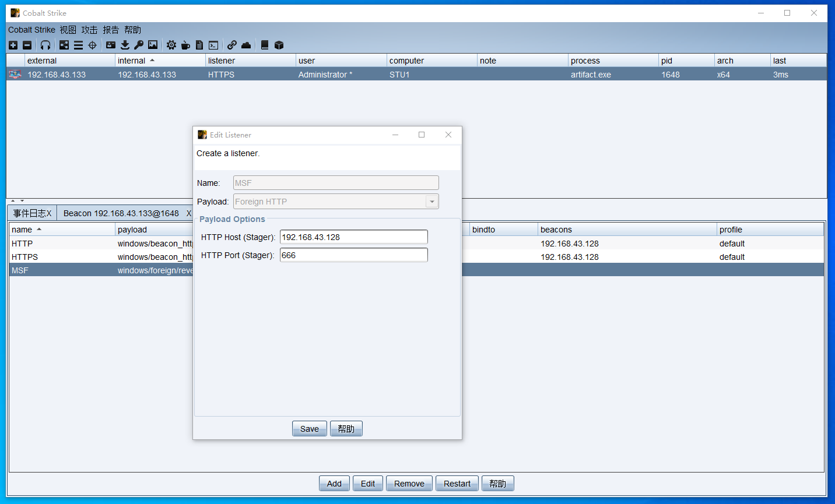Open the 视图 menu

click(x=68, y=30)
